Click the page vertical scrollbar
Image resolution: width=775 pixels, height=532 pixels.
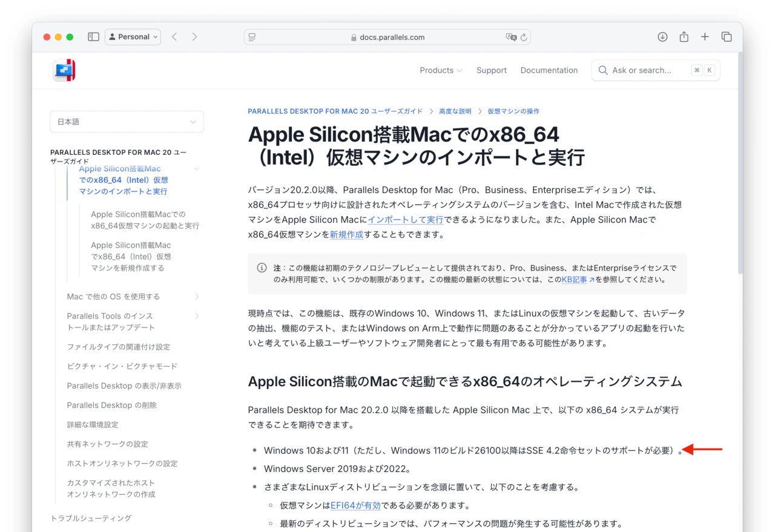click(x=740, y=163)
